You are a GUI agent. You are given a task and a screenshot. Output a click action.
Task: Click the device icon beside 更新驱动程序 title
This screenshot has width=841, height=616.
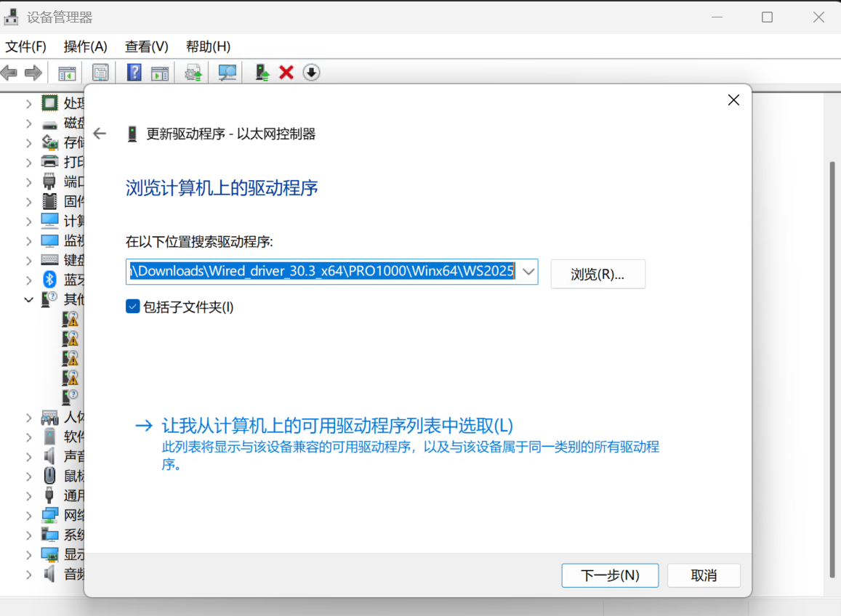coord(132,134)
